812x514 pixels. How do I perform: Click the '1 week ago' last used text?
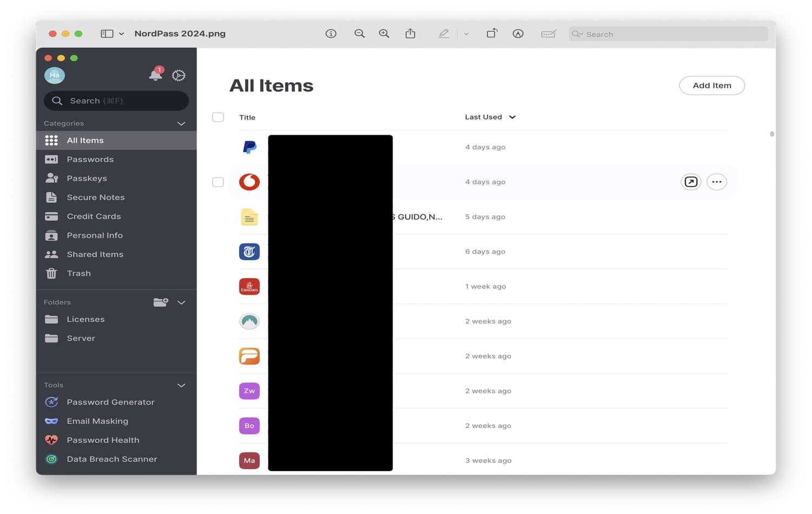486,286
